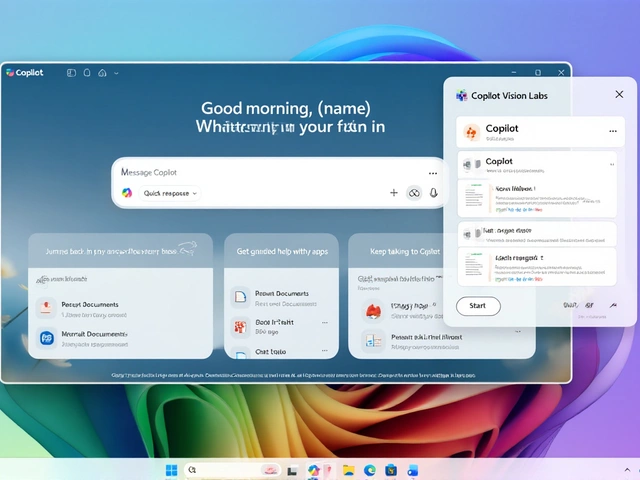Open the Windows Start menu
Screen dimensions: 640x480
coord(171,470)
